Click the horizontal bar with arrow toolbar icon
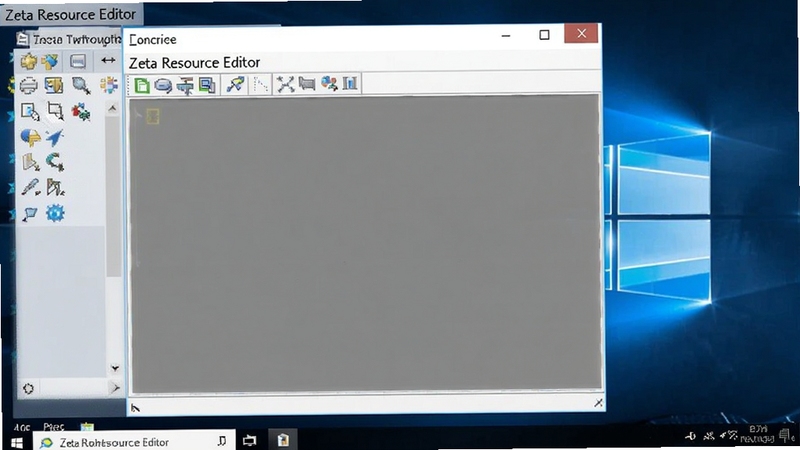 coord(185,86)
